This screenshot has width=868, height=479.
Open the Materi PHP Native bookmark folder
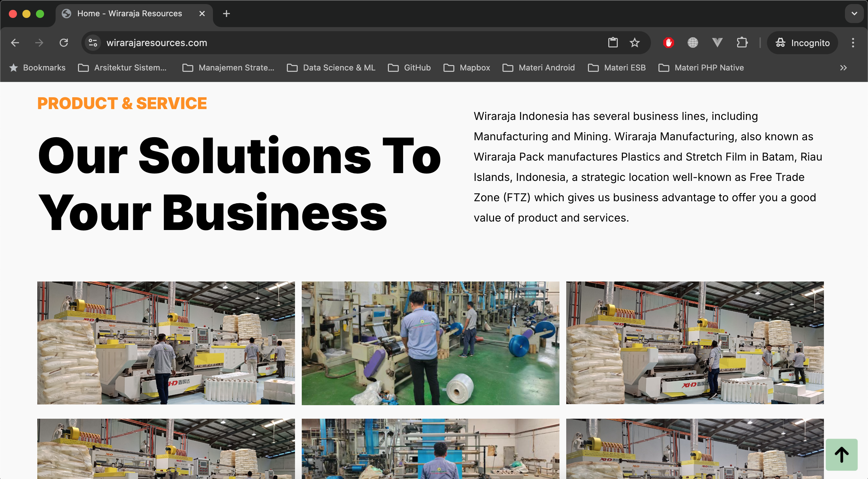[x=701, y=68]
